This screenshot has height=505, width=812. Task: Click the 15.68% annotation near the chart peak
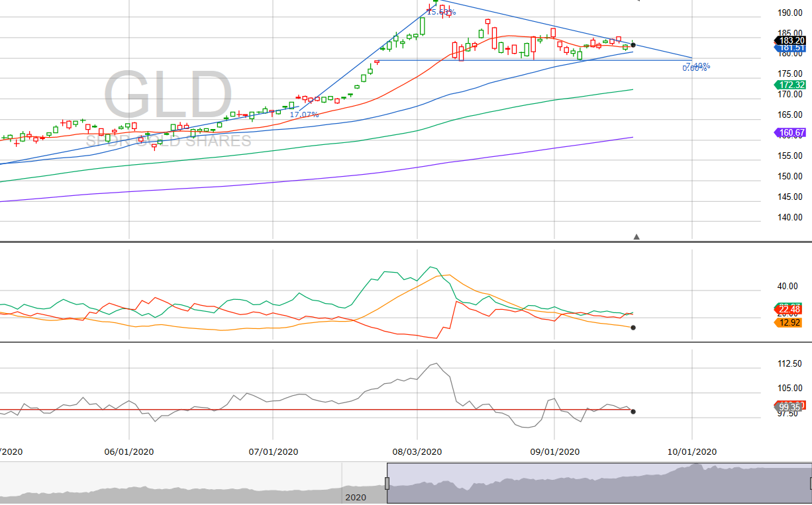tap(441, 12)
